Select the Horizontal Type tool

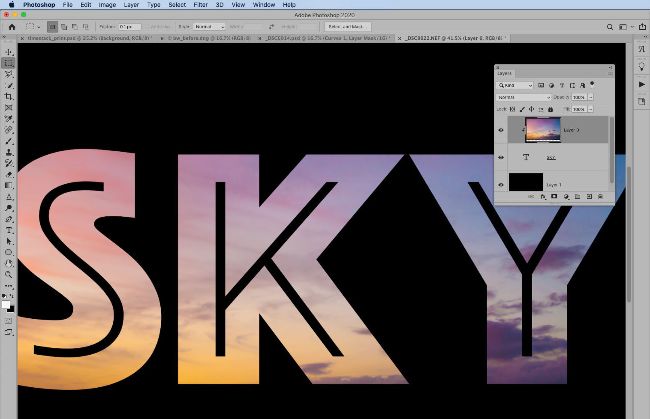tap(9, 230)
